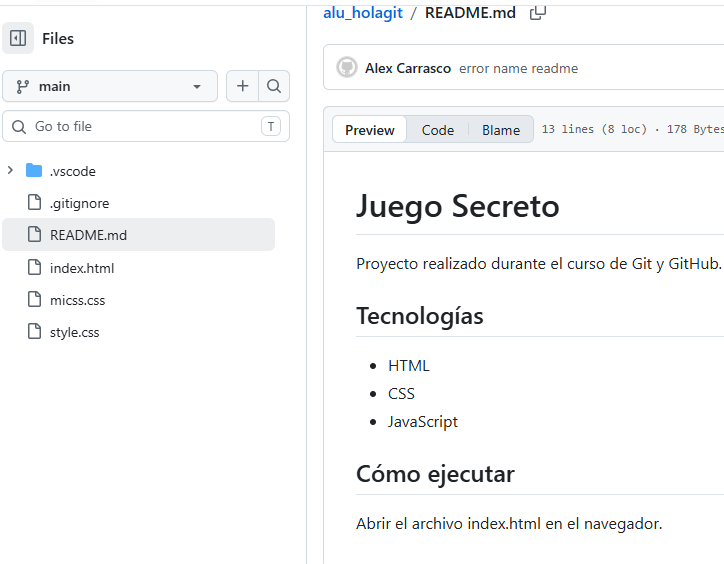
Task: Click the git branch icon
Action: [23, 86]
